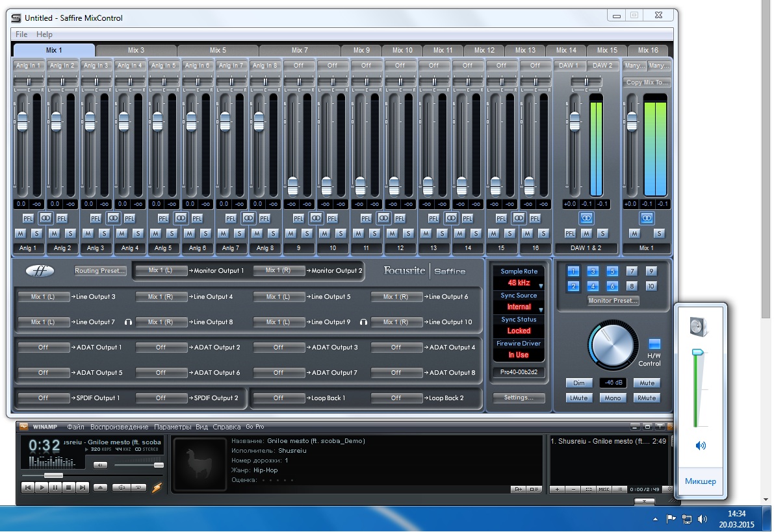The image size is (774, 532).
Task: Click the stereo link icon between Anlg 1 and 2
Action: (x=45, y=218)
